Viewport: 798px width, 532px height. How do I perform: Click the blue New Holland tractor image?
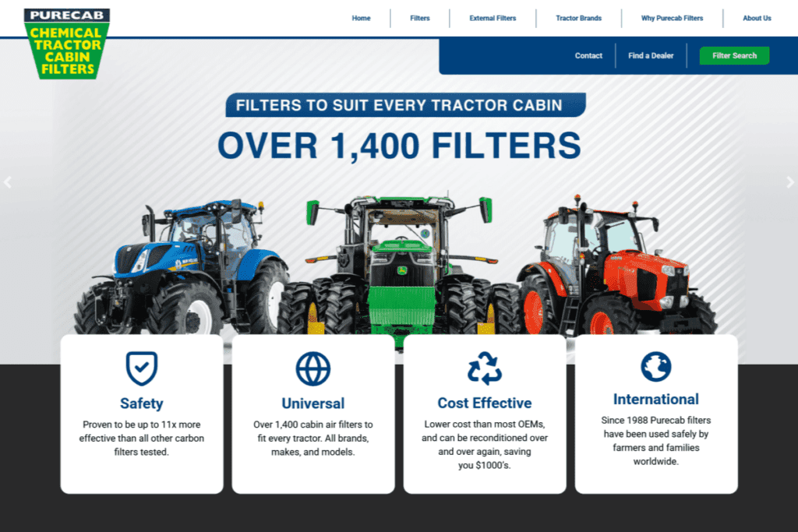tap(181, 267)
